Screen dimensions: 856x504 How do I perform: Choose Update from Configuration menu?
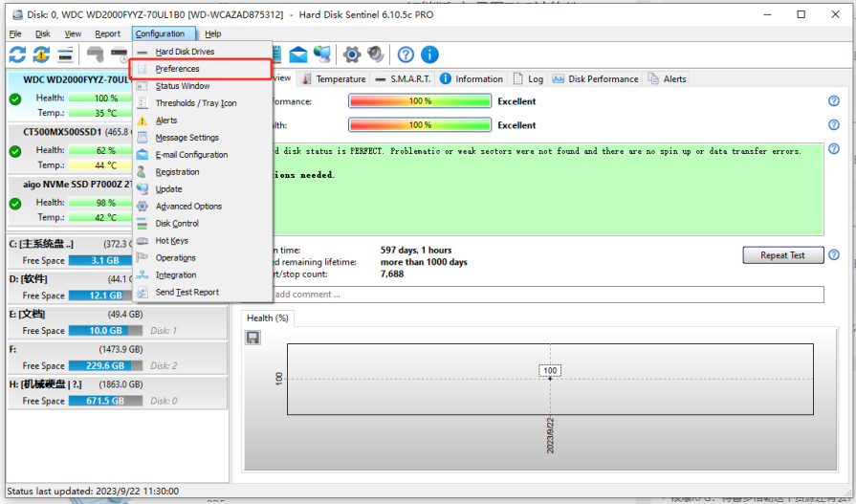203,189
